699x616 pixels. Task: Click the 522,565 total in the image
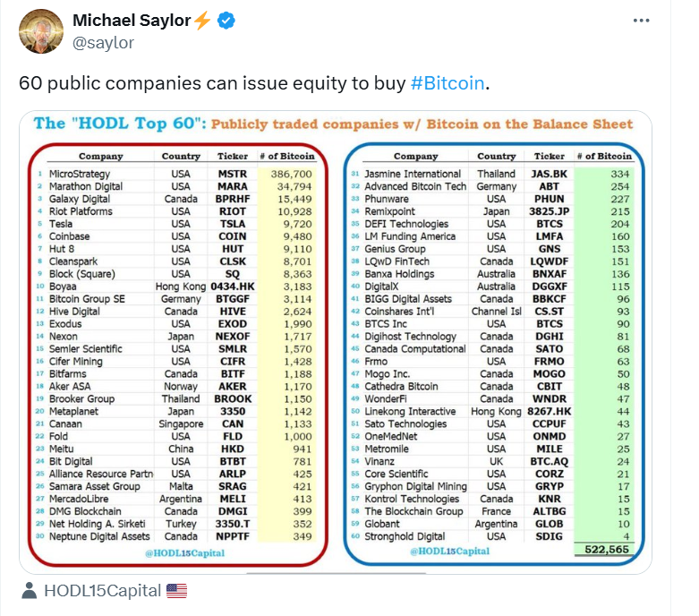click(x=606, y=550)
